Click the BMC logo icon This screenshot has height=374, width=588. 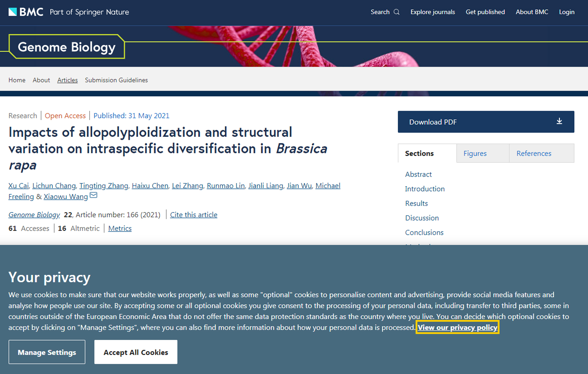[13, 12]
